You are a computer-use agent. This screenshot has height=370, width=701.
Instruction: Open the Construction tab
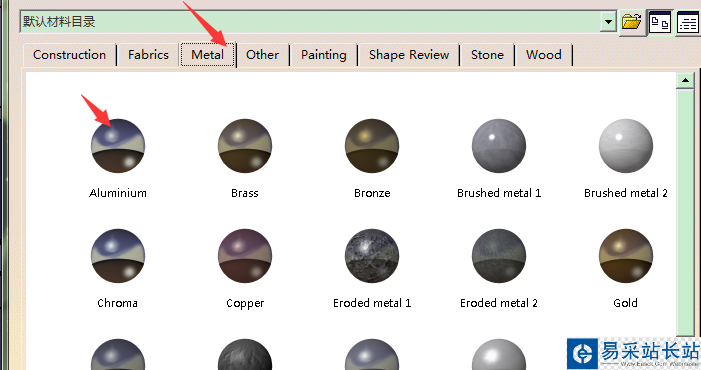coord(69,55)
